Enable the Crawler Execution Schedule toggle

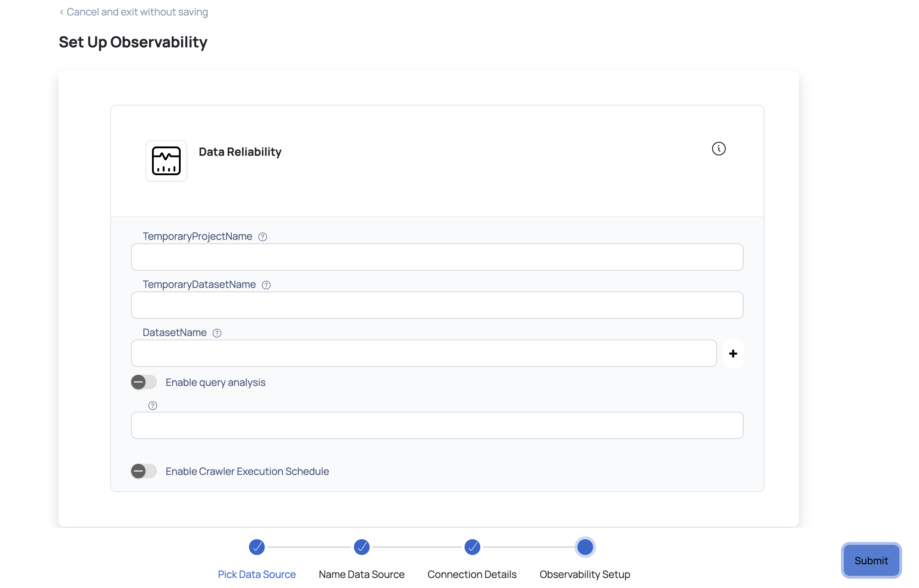click(143, 471)
